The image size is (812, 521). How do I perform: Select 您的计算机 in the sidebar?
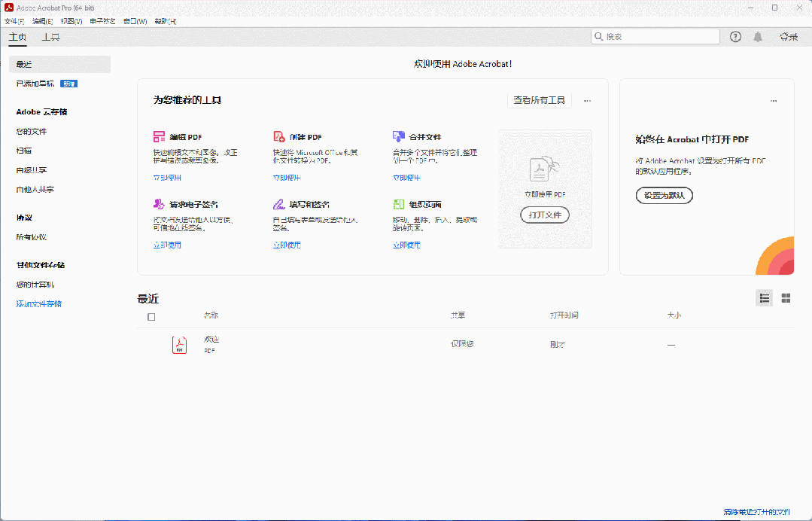[35, 285]
